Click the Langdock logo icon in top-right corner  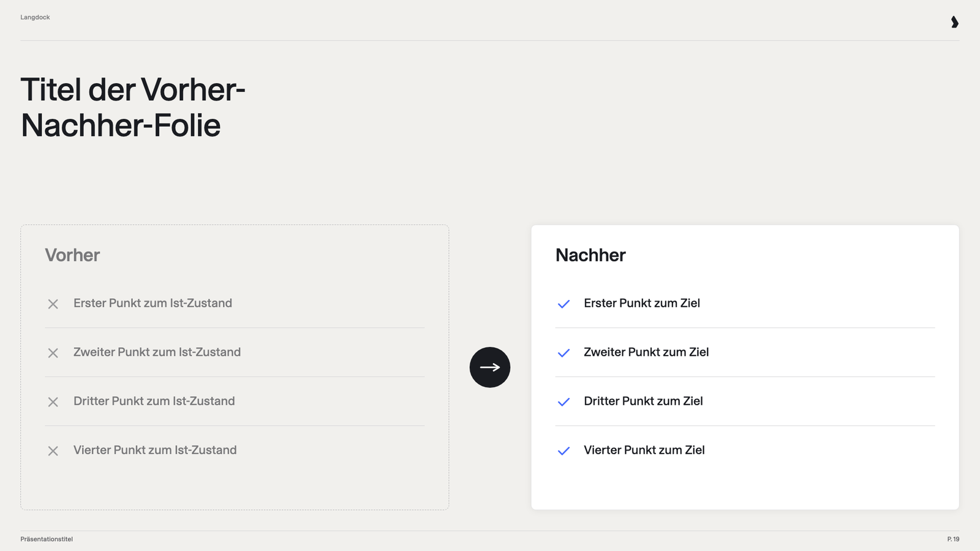[x=954, y=22]
